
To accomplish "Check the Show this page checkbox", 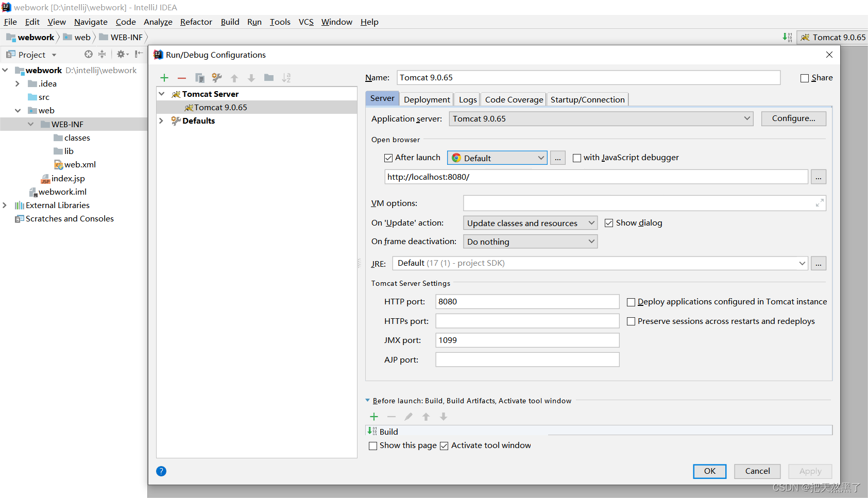I will pyautogui.click(x=373, y=446).
